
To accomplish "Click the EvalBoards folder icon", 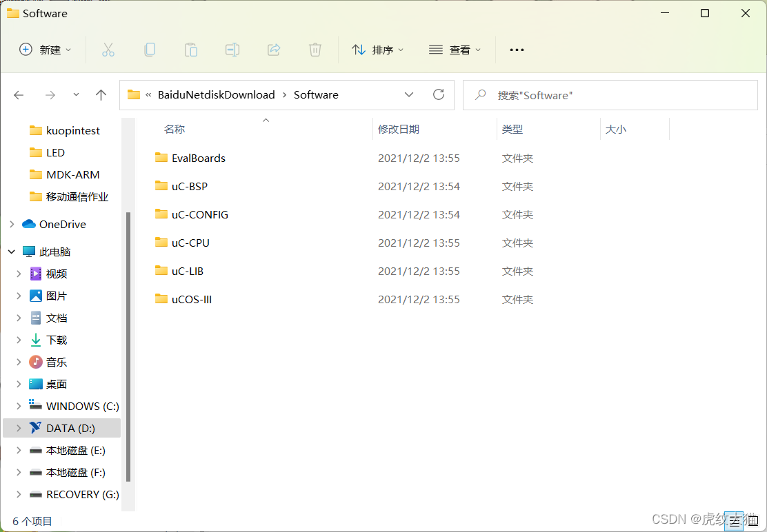I will click(161, 157).
